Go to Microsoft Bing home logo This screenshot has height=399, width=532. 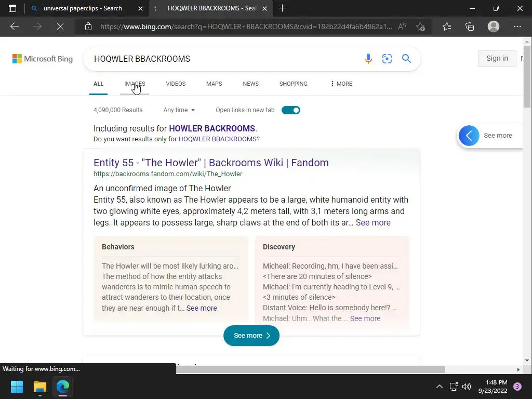pos(43,59)
